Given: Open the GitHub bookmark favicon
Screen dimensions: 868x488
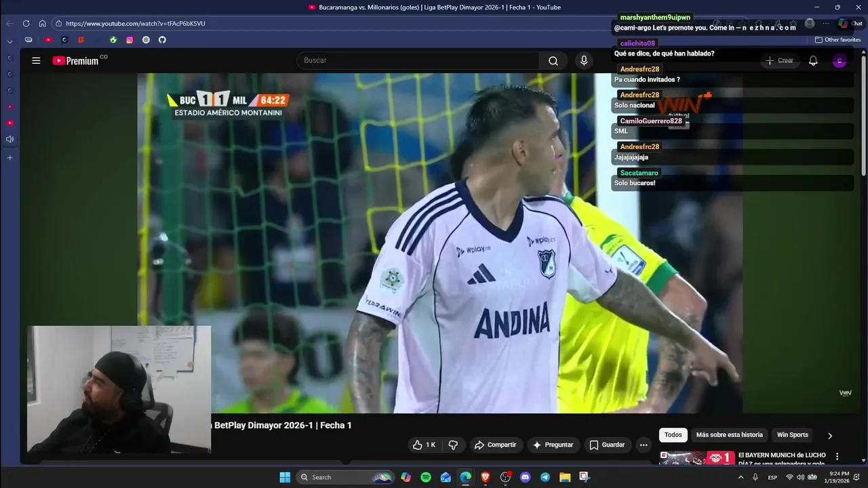Looking at the screenshot, I should (x=162, y=40).
